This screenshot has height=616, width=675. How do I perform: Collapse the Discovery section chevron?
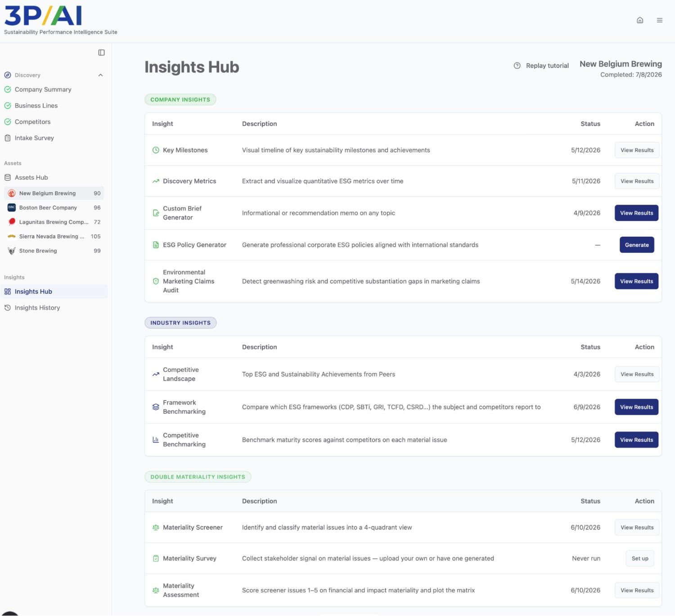[x=101, y=75]
